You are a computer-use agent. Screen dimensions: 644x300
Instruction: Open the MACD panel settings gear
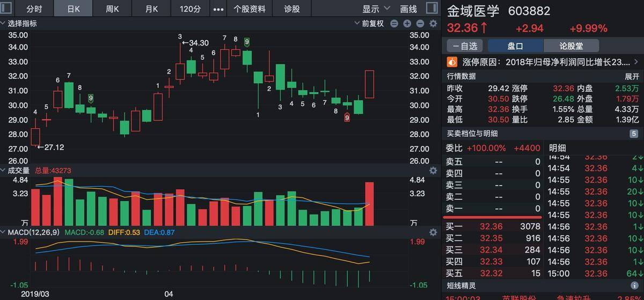click(433, 232)
